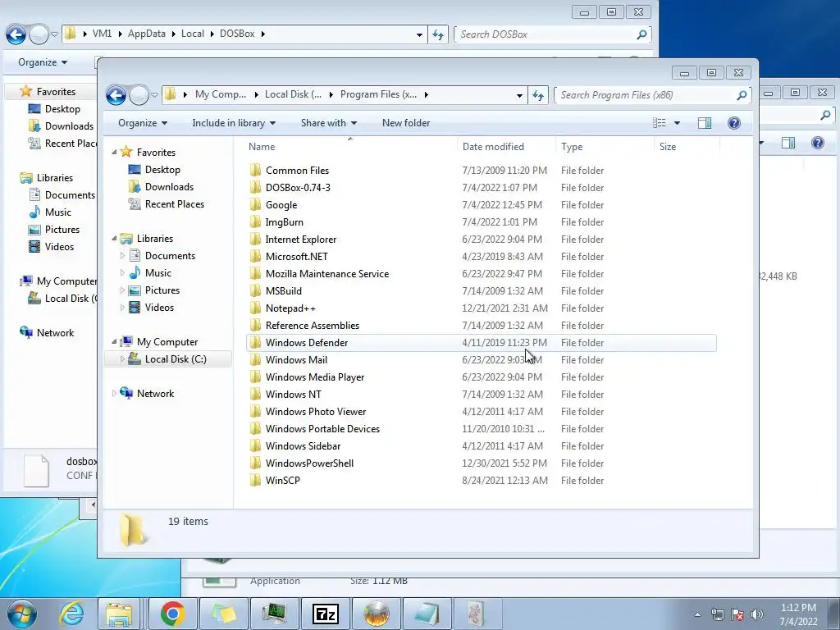Click the My Comp... breadcrumb in address bar
This screenshot has width=840, height=630.
tap(220, 94)
